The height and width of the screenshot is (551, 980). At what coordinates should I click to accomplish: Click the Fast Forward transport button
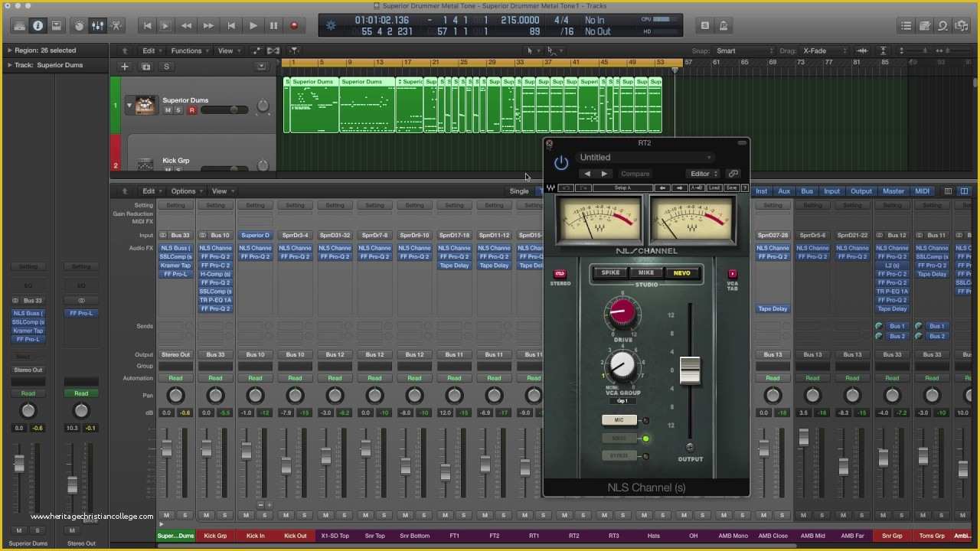(207, 26)
